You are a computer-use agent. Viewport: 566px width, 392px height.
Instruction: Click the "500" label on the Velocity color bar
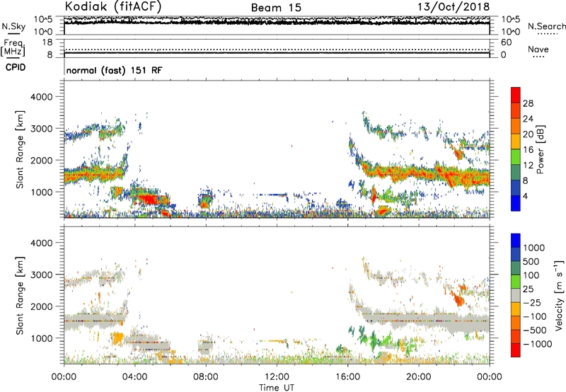point(530,262)
